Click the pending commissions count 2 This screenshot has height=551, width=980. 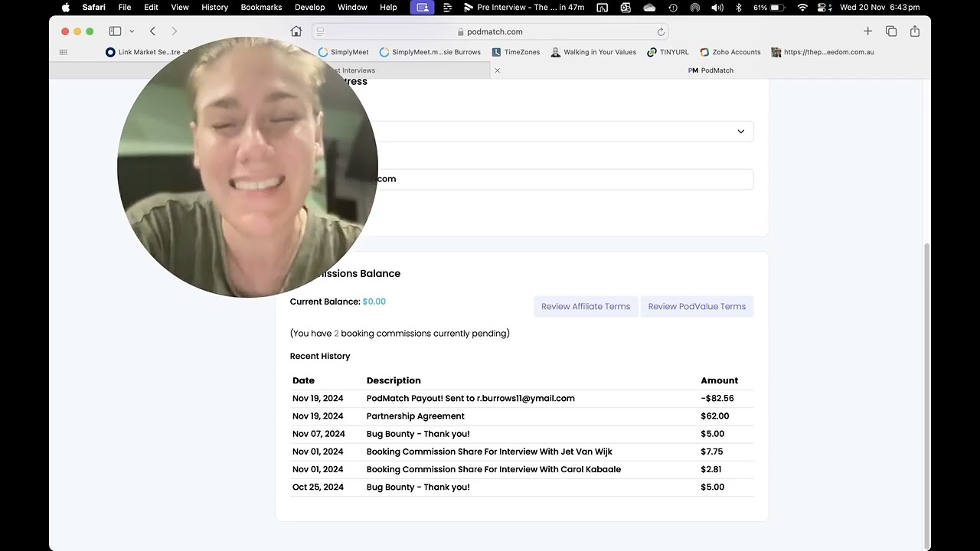[x=336, y=334]
